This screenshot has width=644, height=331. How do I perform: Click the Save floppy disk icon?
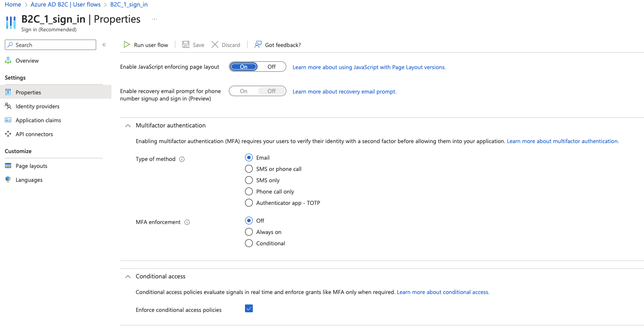(186, 45)
